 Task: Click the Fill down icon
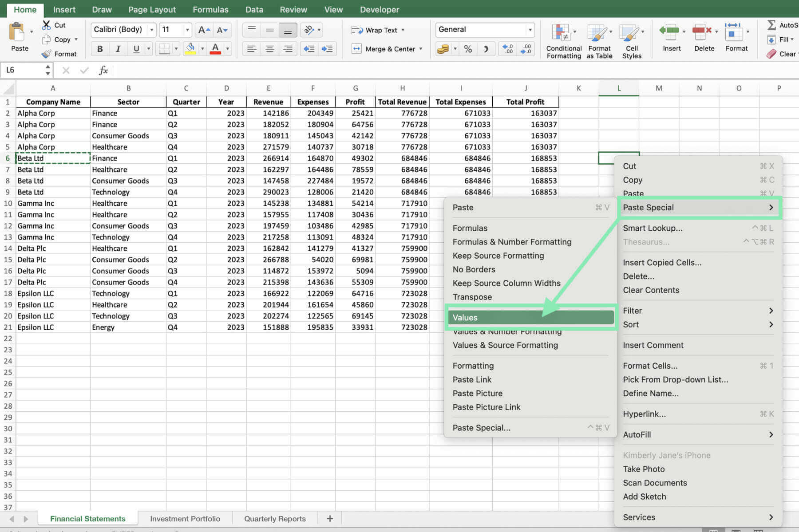(772, 40)
